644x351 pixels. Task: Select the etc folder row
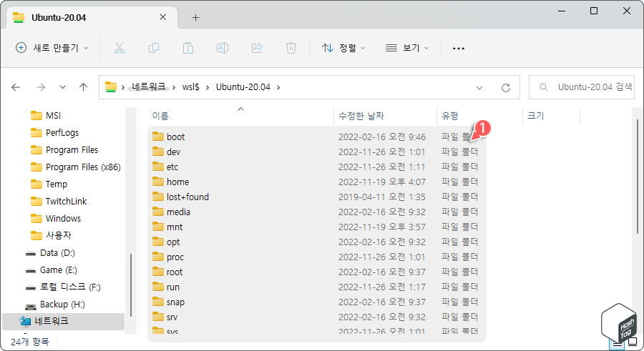pos(317,167)
